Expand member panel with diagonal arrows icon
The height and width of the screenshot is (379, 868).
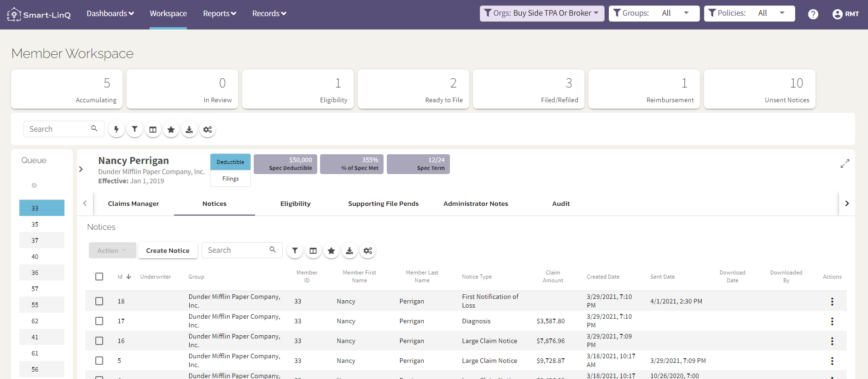point(845,163)
